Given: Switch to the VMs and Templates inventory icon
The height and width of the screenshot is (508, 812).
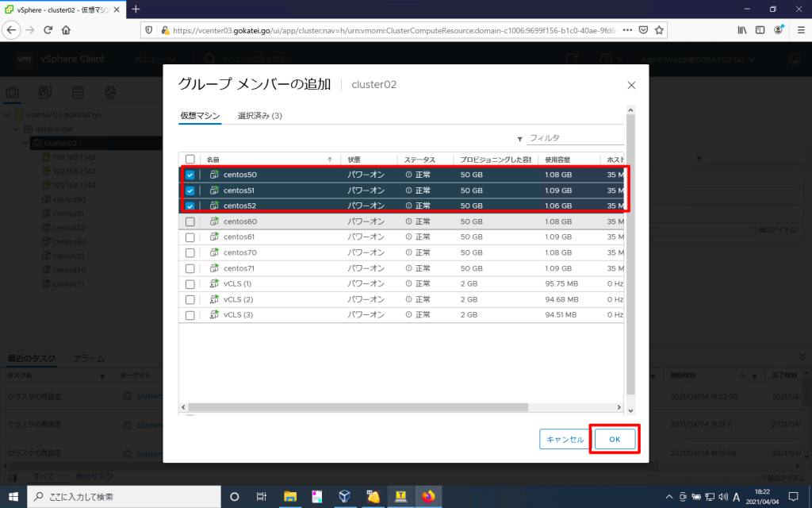Looking at the screenshot, I should [x=45, y=91].
